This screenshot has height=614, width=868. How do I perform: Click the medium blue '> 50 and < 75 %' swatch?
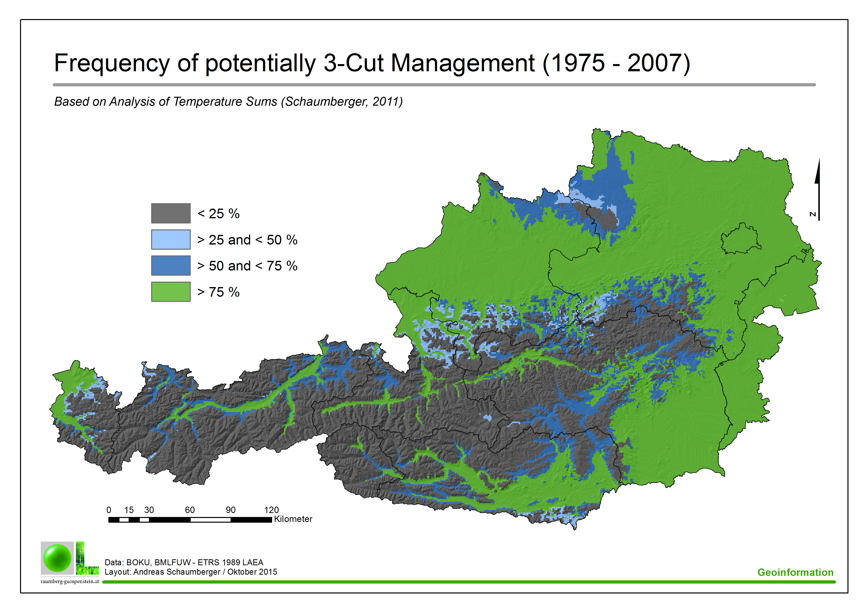pos(171,266)
